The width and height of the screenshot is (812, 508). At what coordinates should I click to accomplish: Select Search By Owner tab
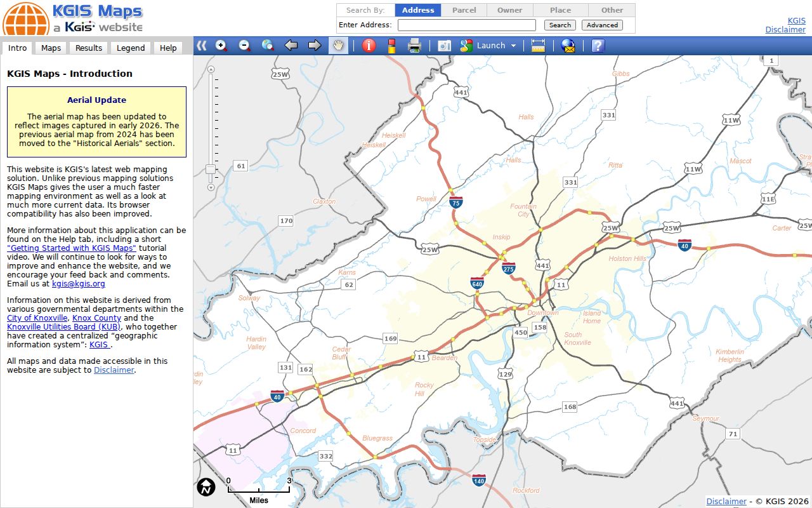pyautogui.click(x=510, y=10)
